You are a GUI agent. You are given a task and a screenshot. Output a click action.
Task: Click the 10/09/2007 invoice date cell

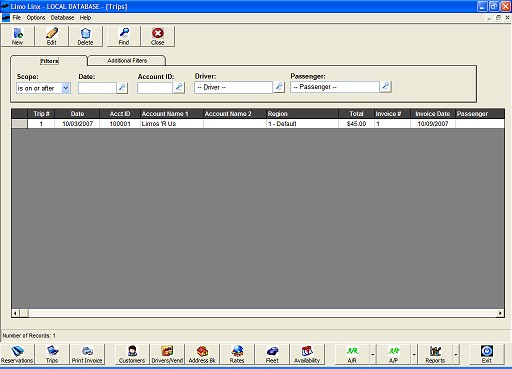(x=433, y=124)
